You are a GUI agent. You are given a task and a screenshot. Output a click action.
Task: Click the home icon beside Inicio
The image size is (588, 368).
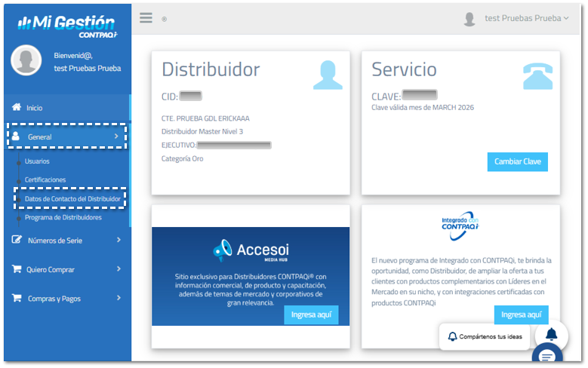point(17,107)
